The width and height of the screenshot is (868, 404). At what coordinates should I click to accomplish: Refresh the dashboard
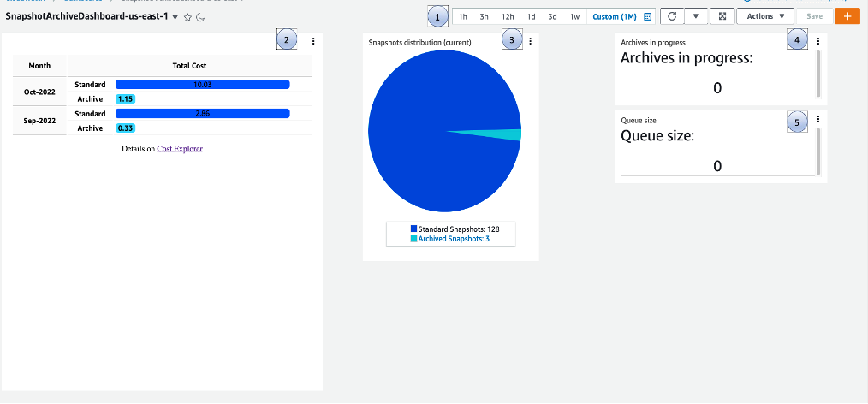(672, 16)
